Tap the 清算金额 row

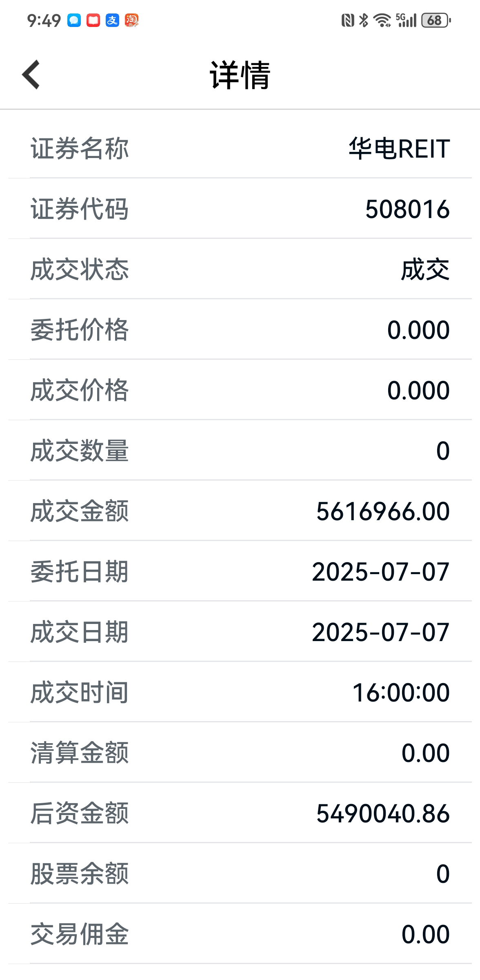pos(240,753)
